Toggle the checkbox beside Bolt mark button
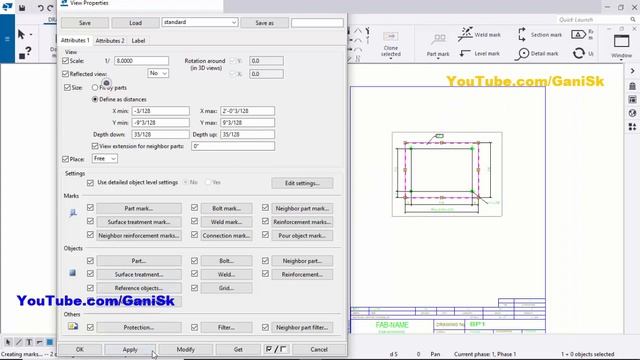Screen dimensions: 640x360 click(x=194, y=208)
